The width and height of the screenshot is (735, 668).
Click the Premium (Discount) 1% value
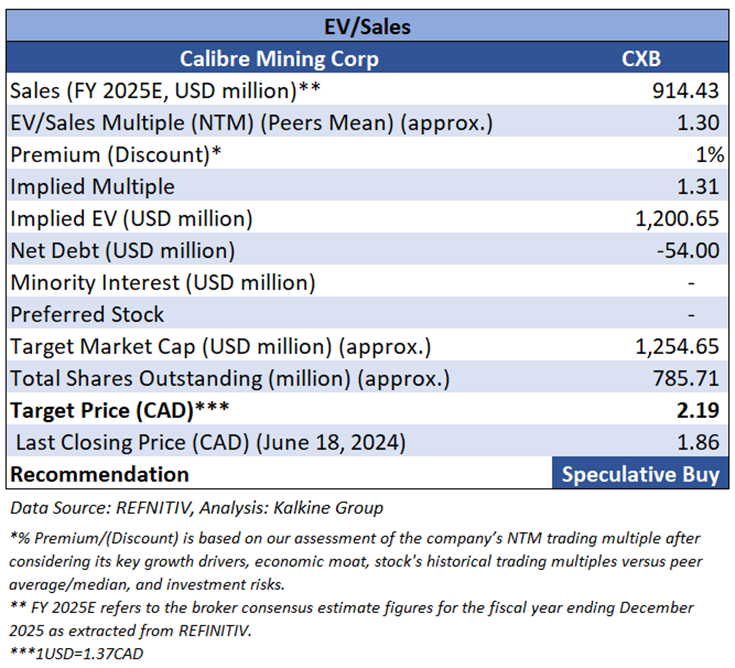tap(708, 155)
